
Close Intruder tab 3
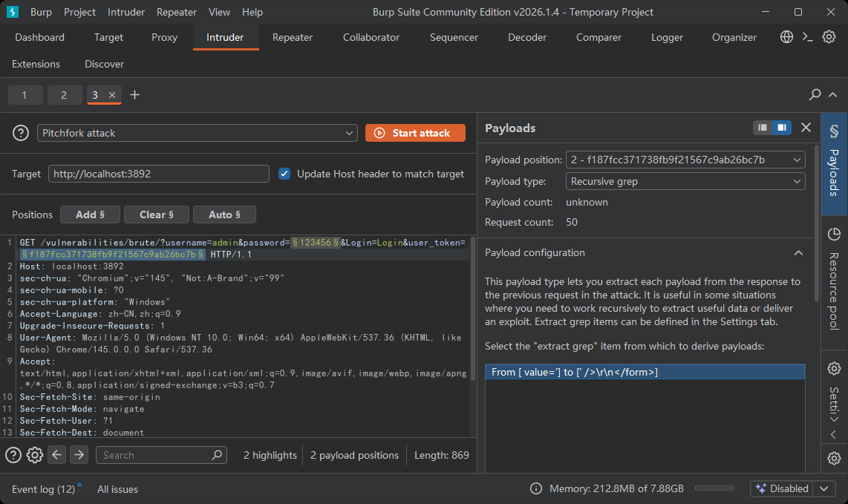click(x=112, y=94)
